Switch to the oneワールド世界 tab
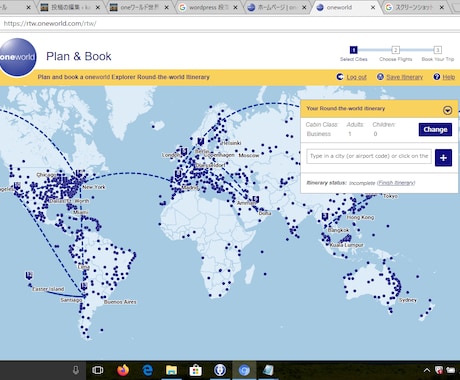460x380 pixels. click(x=139, y=7)
